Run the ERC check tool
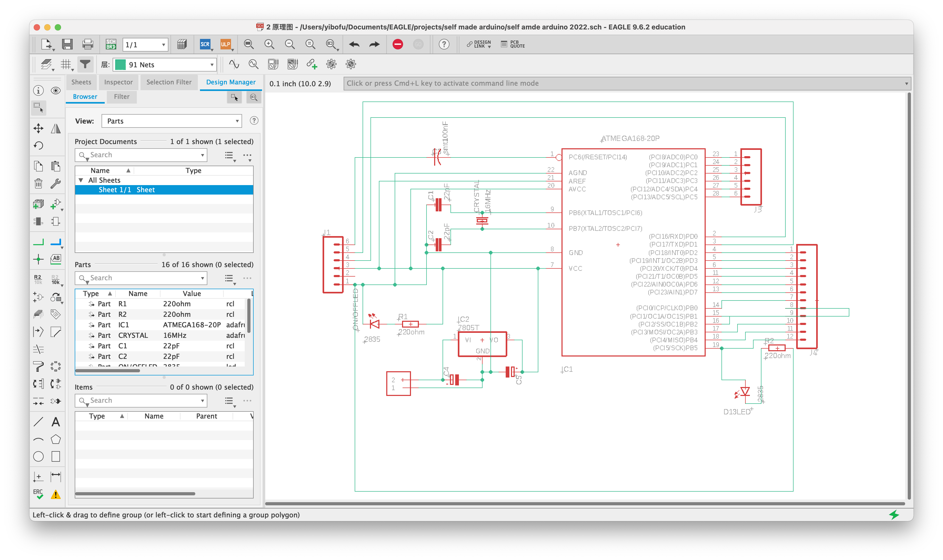This screenshot has height=560, width=943. point(38,494)
